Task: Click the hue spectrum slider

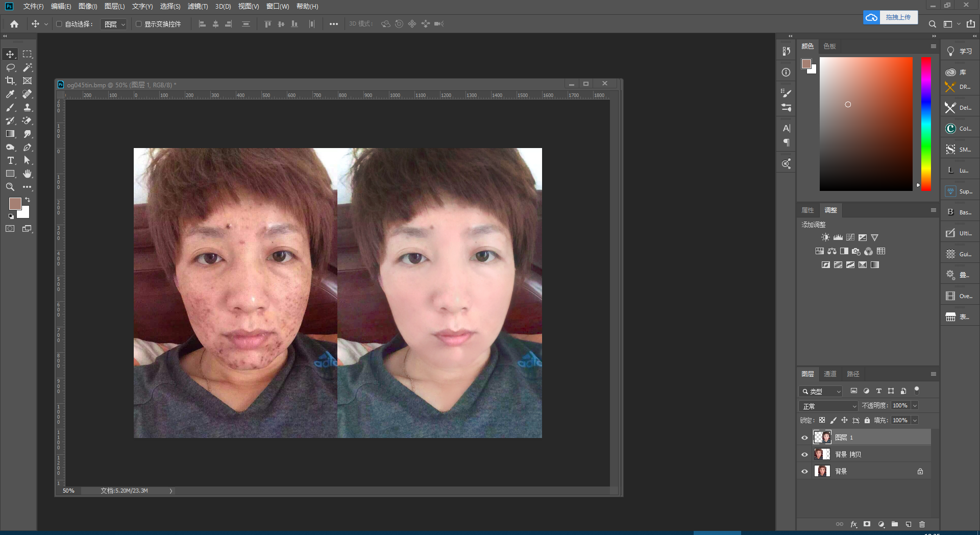Action: (x=926, y=124)
